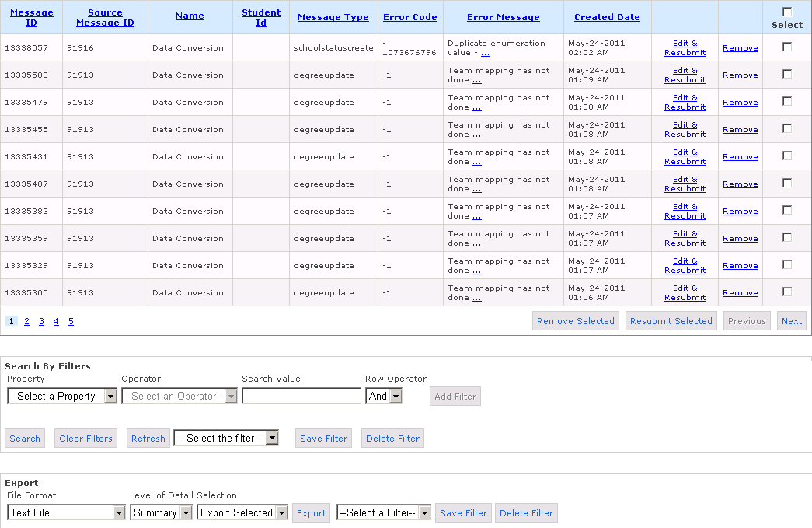Tick the checkbox for message 13335455

pos(787,128)
